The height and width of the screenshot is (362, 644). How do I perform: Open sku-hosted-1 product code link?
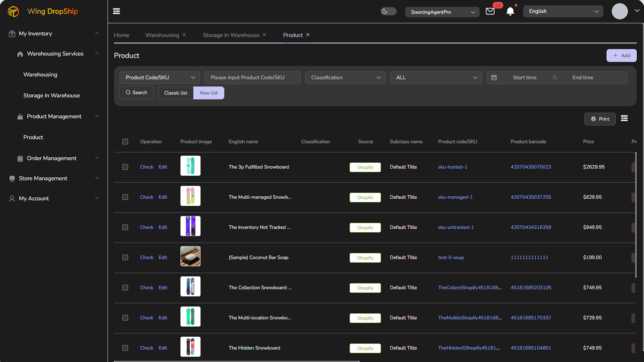coord(452,167)
